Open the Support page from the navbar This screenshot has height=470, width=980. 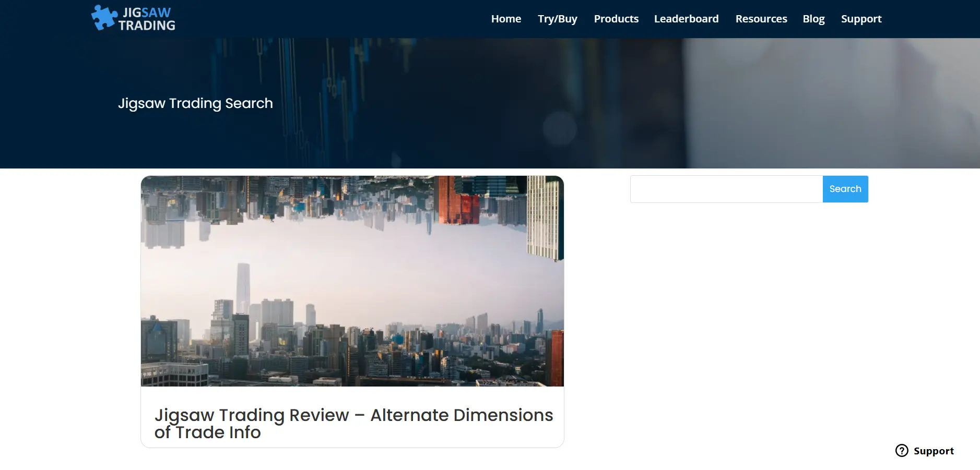pos(860,18)
